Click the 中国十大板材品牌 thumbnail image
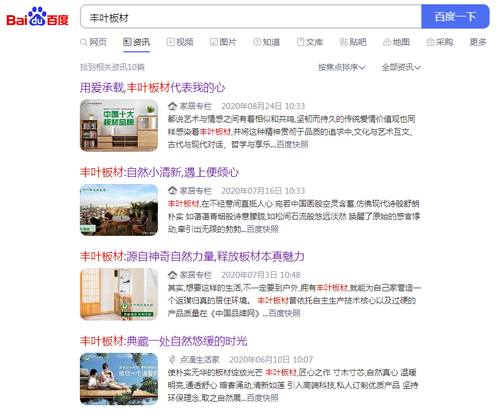Screen dimensions: 500x415 click(x=119, y=126)
